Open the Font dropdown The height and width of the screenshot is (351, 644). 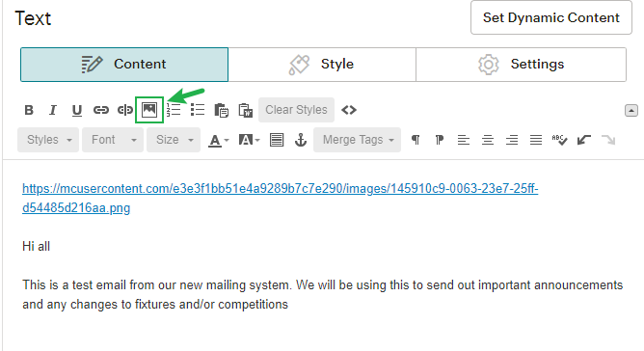[x=113, y=140]
